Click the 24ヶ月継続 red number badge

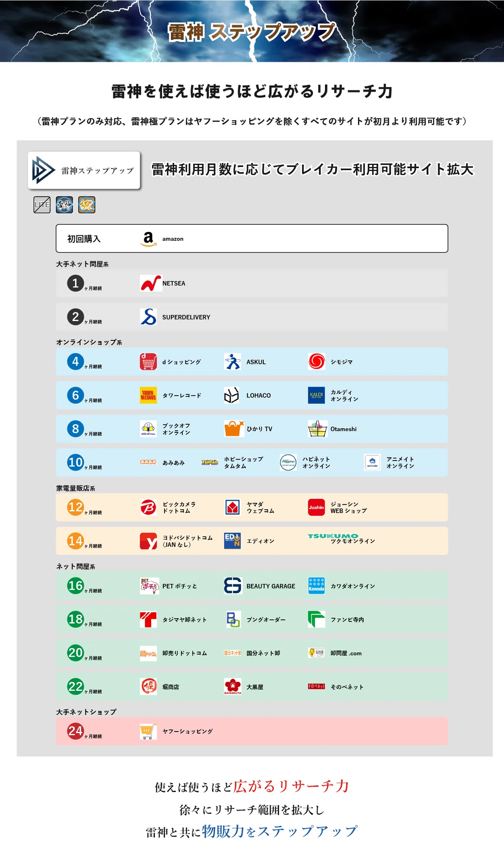pyautogui.click(x=76, y=731)
